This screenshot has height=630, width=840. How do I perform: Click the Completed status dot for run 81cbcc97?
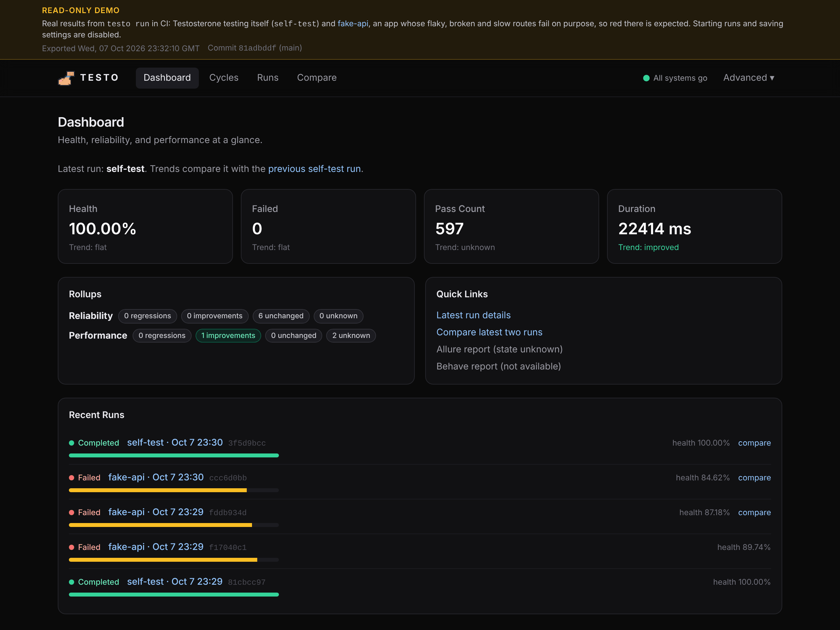click(x=72, y=582)
